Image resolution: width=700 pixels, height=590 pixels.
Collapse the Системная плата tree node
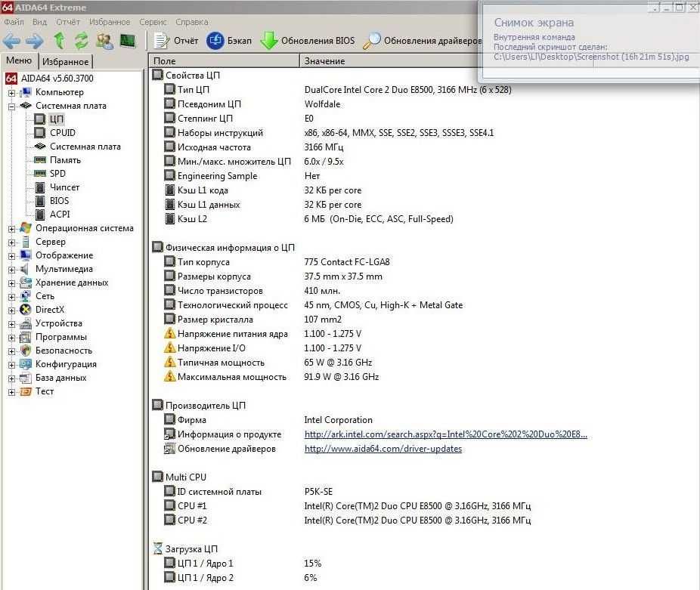click(11, 107)
